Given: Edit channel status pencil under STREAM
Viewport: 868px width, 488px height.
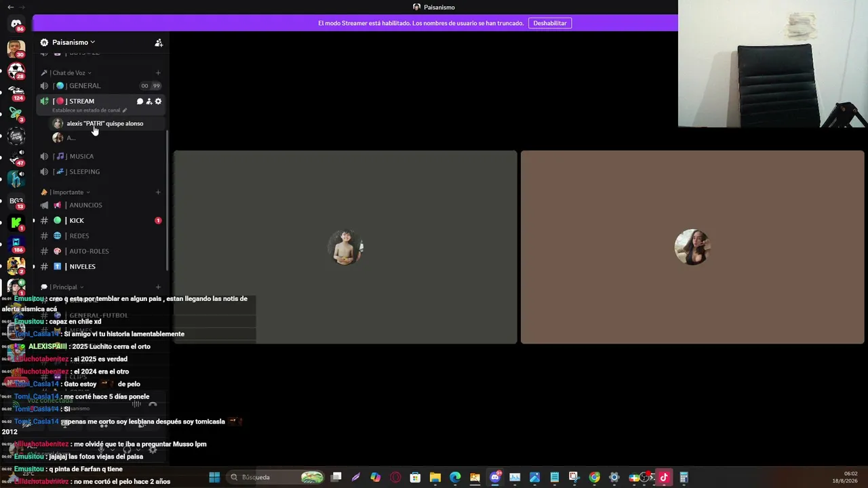Looking at the screenshot, I should [125, 110].
